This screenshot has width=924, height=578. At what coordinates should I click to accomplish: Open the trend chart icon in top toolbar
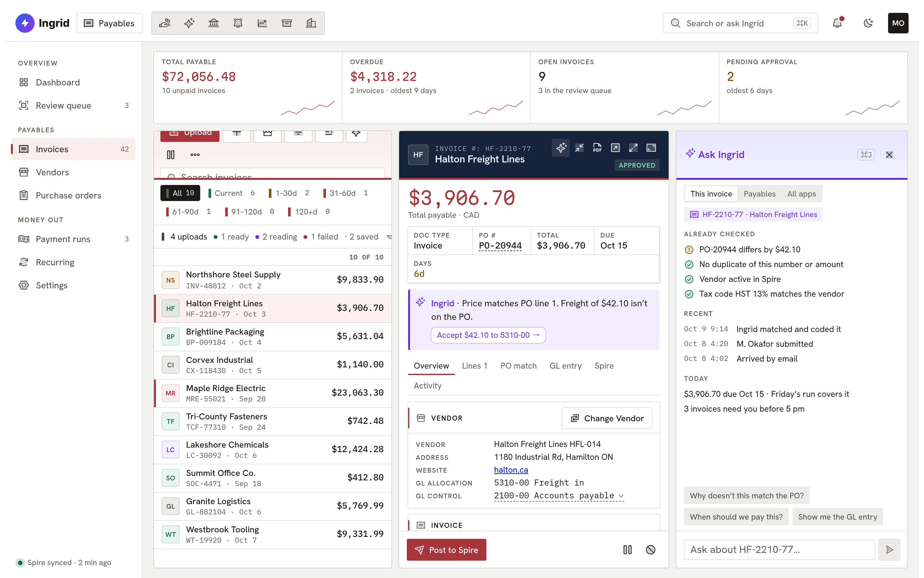(262, 23)
